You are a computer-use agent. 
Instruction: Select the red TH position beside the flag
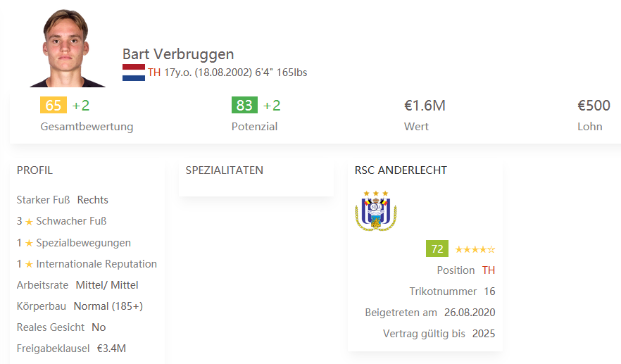[x=154, y=73]
